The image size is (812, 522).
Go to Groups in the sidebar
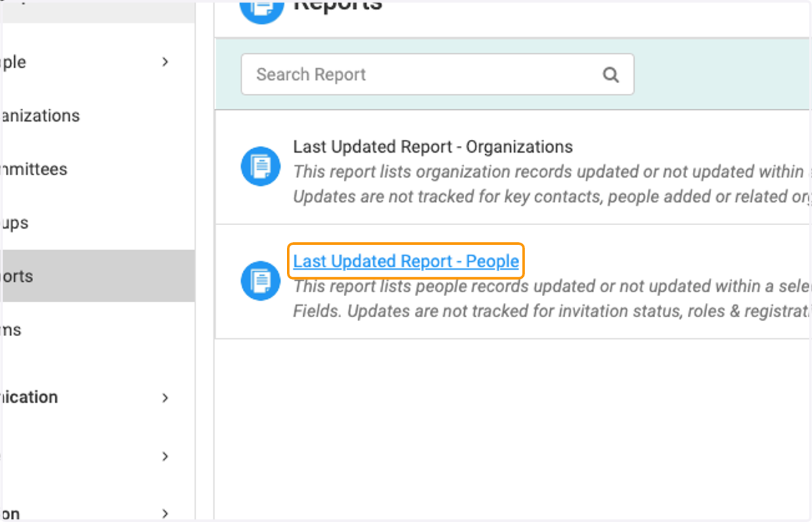[x=14, y=223]
